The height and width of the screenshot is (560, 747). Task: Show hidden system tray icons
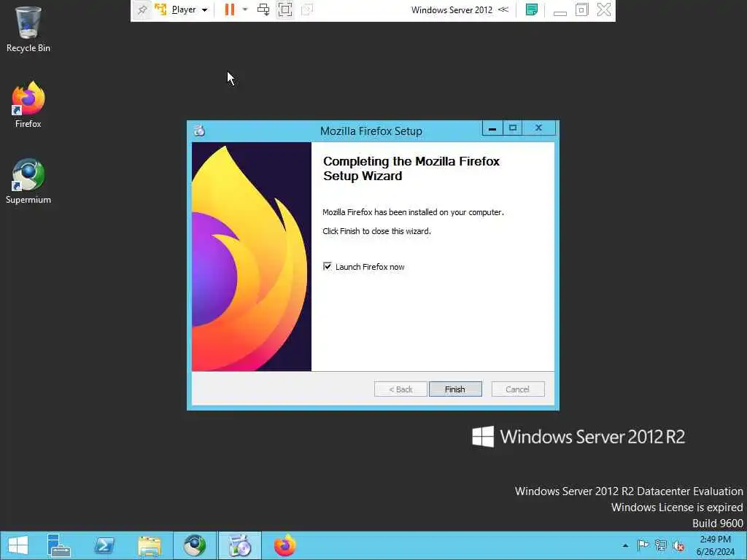point(625,545)
